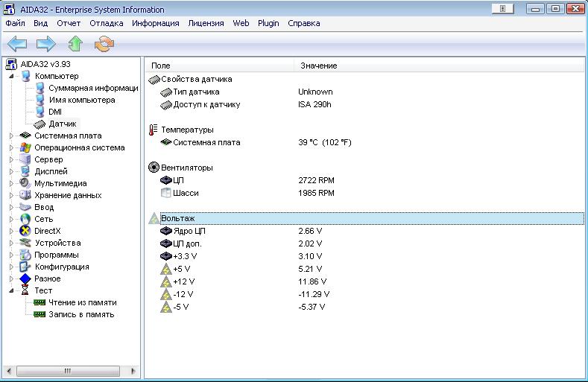Image resolution: width=588 pixels, height=382 pixels.
Task: Click the Сеть network icon in tree
Action: 25,219
